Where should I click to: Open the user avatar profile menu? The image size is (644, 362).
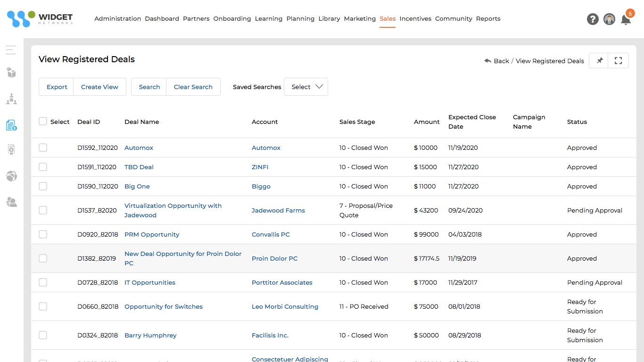coord(609,19)
